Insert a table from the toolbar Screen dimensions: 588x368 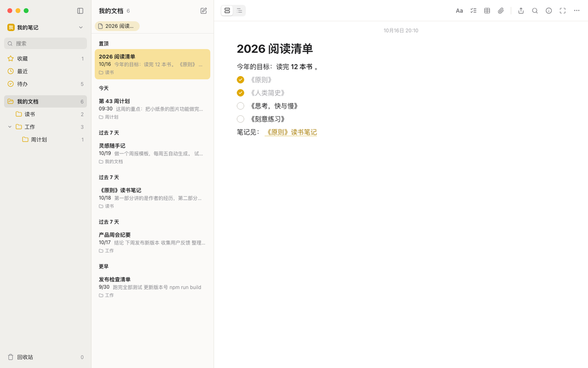[x=487, y=11]
